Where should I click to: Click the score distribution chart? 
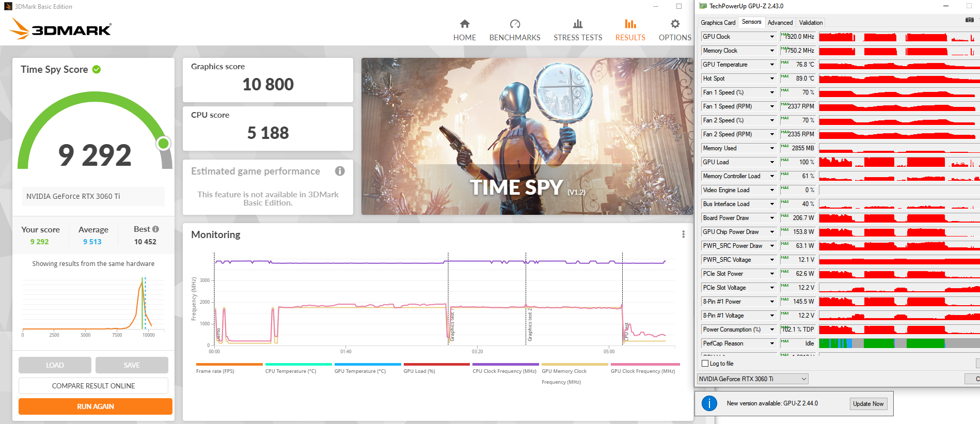93,305
